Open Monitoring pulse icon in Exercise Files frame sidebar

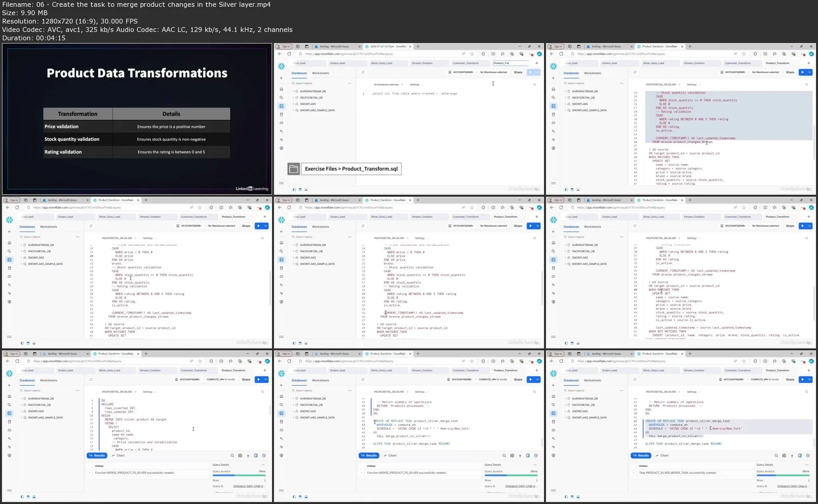pyautogui.click(x=281, y=140)
